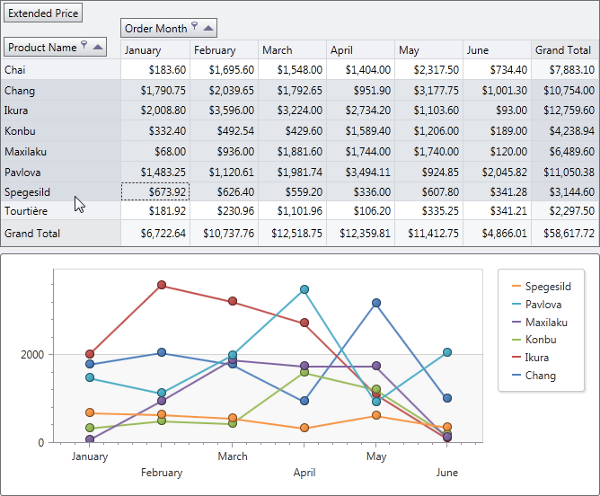
Task: Click the Grand Total column header
Action: click(x=564, y=50)
